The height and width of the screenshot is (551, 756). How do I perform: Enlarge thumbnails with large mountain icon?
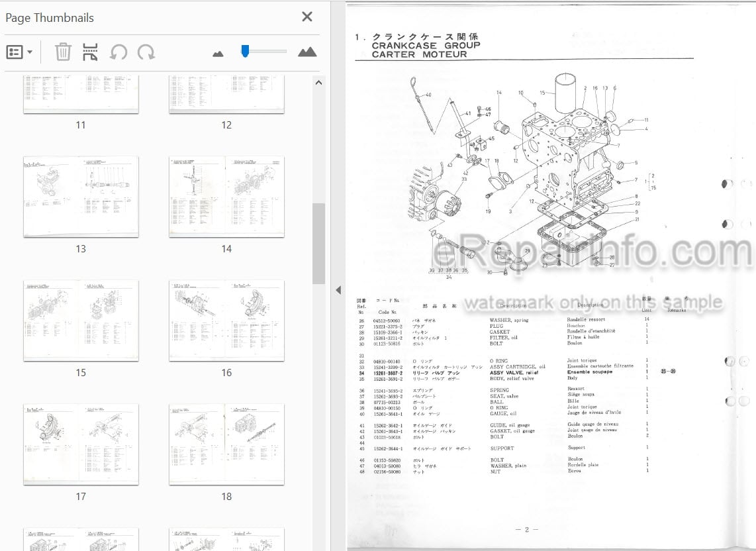pyautogui.click(x=307, y=52)
